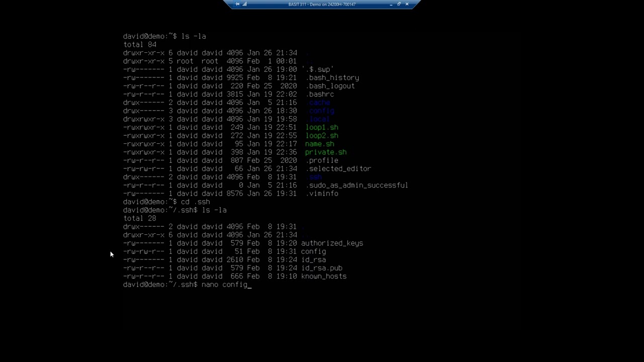Viewport: 644px width, 362px height.
Task: Click the 'BASIT 311 - Demo' connection title
Action: tap(322, 5)
